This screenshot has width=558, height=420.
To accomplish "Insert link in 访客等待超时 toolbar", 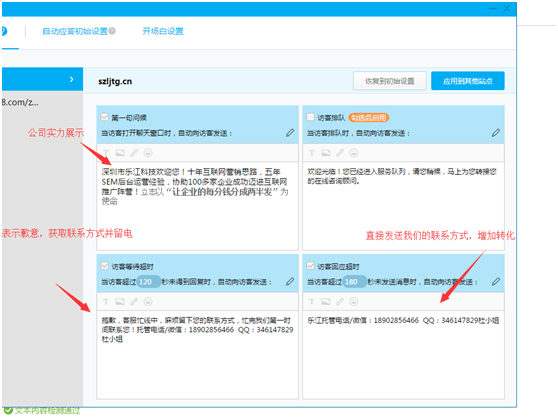I will tap(134, 301).
